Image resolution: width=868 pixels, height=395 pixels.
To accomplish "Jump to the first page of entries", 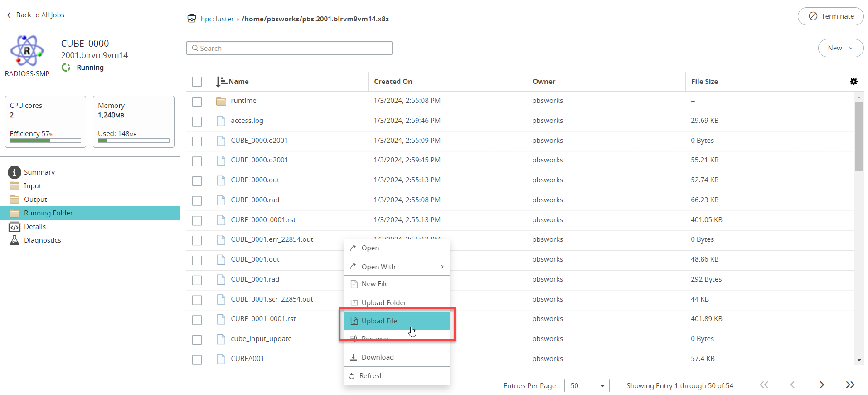I will (764, 385).
